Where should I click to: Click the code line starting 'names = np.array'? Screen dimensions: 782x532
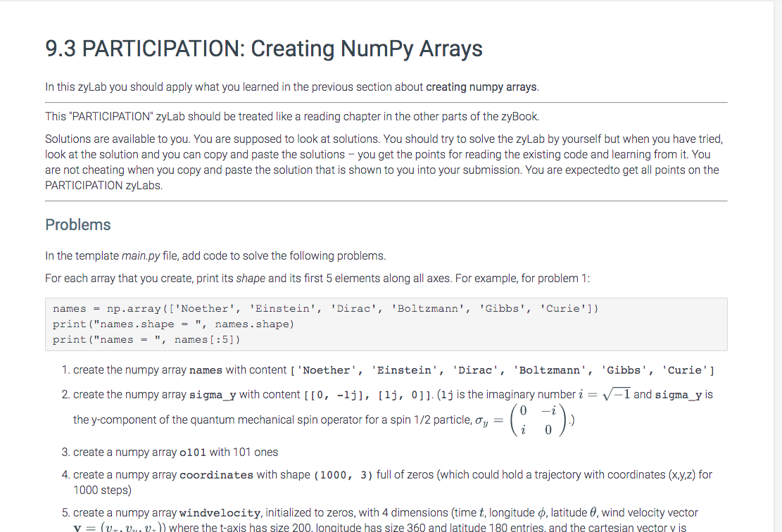[325, 309]
